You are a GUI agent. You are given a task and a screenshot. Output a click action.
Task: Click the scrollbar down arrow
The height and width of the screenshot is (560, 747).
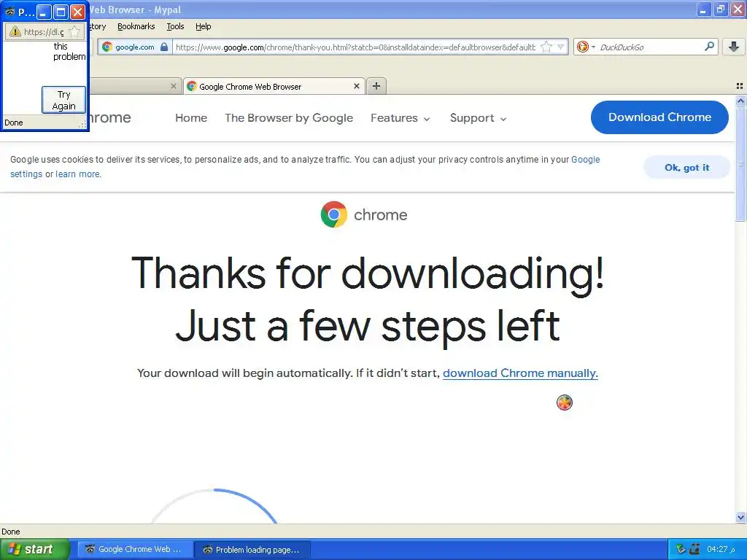pyautogui.click(x=740, y=517)
